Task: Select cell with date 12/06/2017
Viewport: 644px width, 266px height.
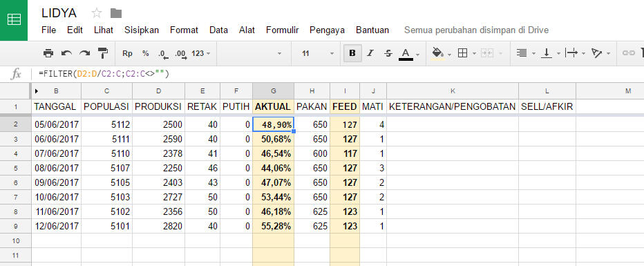Action: [56, 226]
